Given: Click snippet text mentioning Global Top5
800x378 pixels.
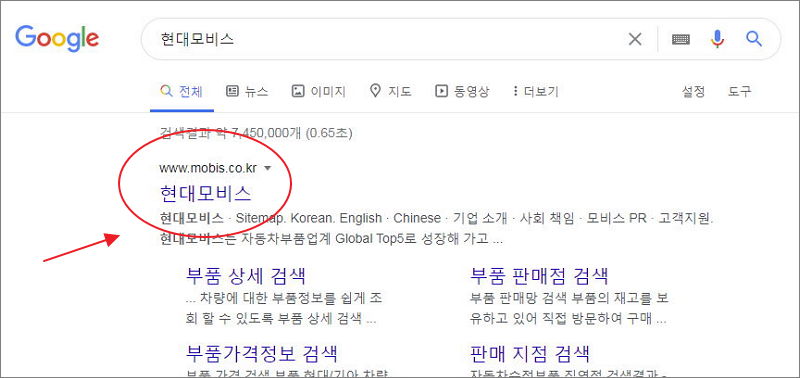Looking at the screenshot, I should [331, 238].
